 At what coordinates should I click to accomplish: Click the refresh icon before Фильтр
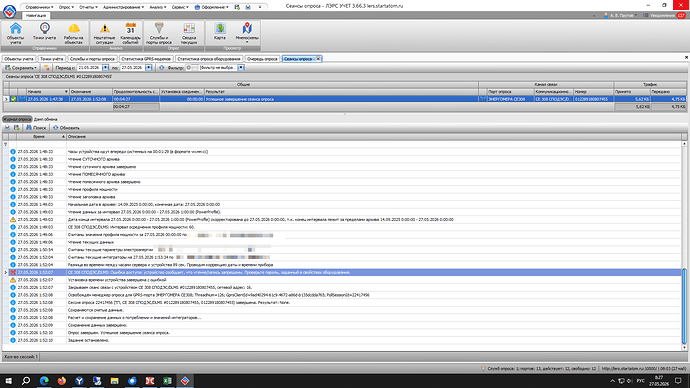coord(161,68)
